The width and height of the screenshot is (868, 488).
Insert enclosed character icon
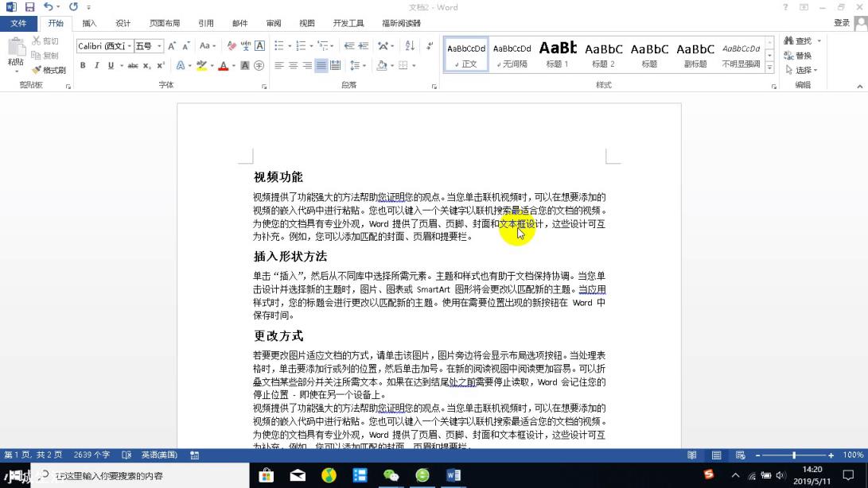259,66
